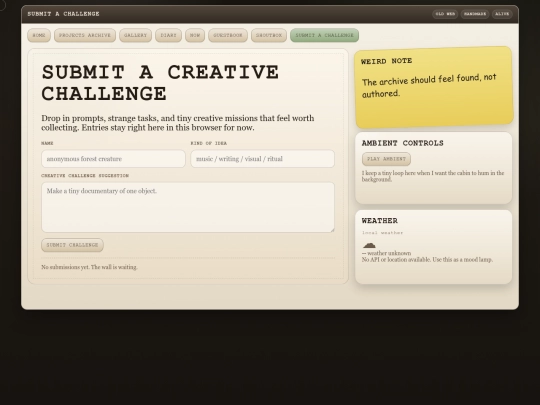The height and width of the screenshot is (405, 540).
Task: Click the 'I keep a tiny loop here' description
Action: pos(433,176)
